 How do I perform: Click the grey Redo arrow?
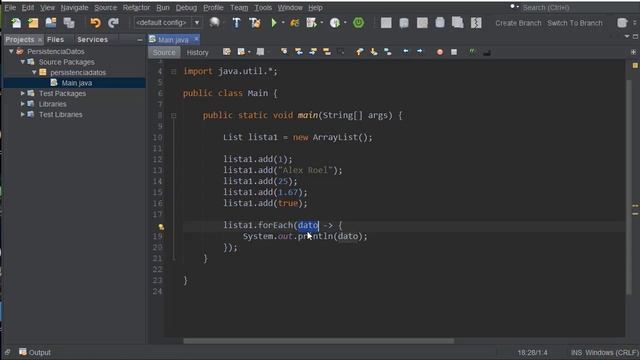[113, 23]
